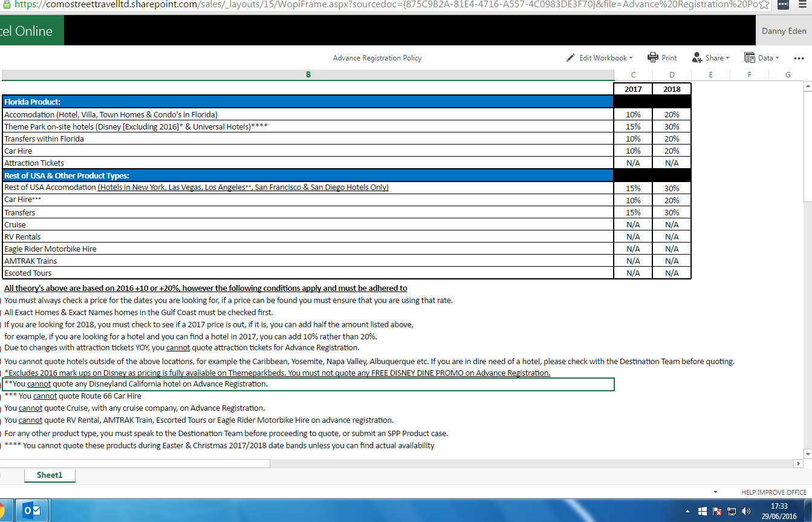Viewport: 812px width, 522px height.
Task: Select the Transfers within Florida cell
Action: click(x=308, y=139)
